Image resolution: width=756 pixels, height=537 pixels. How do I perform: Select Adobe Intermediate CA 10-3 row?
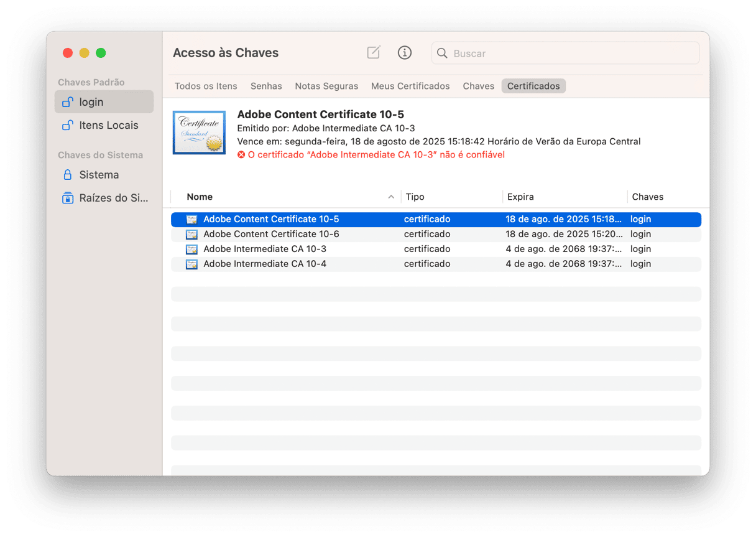(436, 249)
